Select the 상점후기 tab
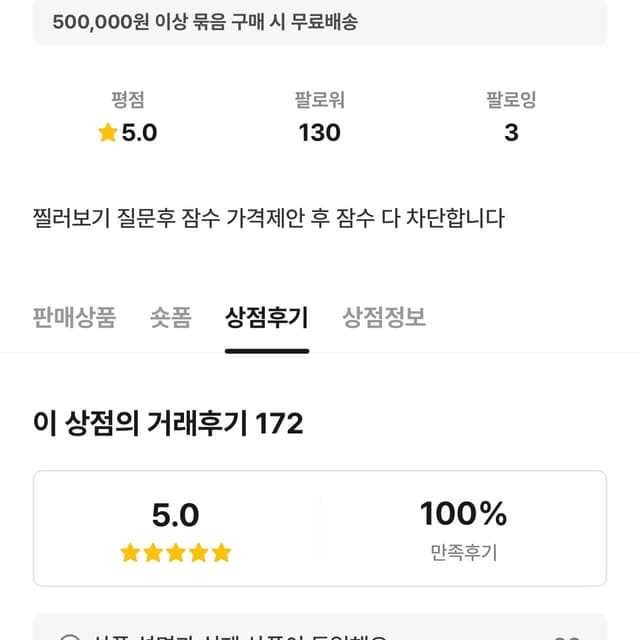640x640 pixels. pyautogui.click(x=266, y=318)
